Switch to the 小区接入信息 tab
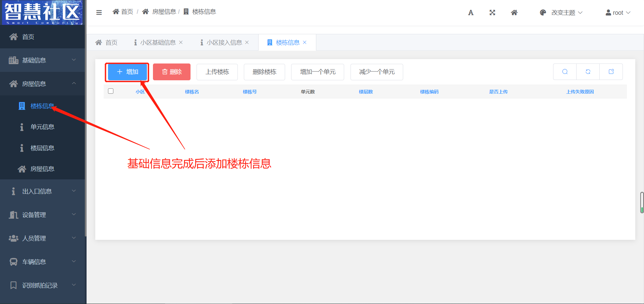644x304 pixels. tap(224, 43)
